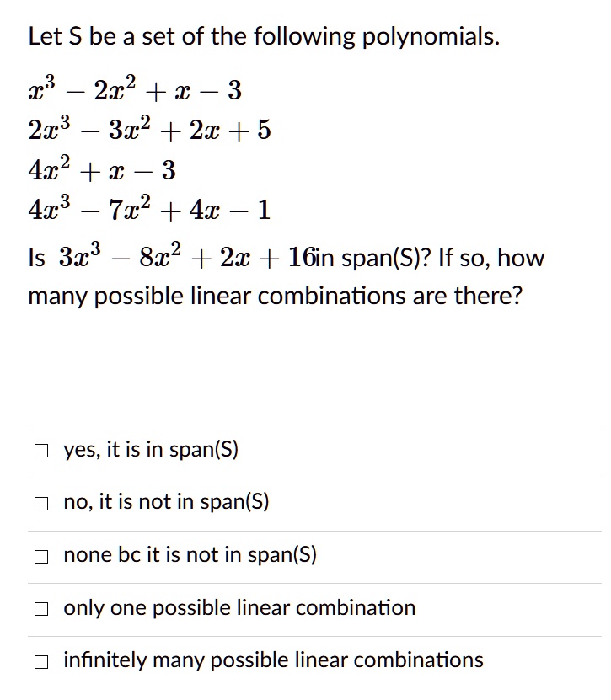Check the 'infinitely many possible linear combinations' checkbox
Screen dimensions: 611x700
pyautogui.click(x=40, y=661)
